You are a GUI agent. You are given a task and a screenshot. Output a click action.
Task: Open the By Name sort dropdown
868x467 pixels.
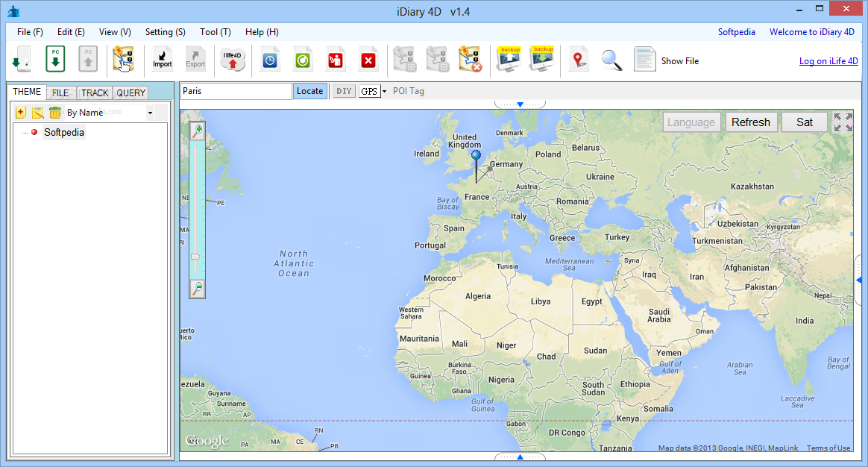click(x=150, y=113)
